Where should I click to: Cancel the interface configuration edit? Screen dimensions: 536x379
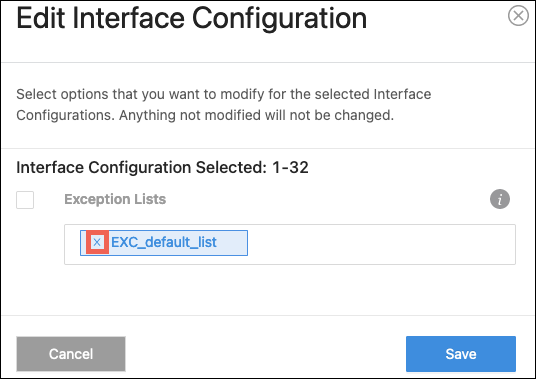(71, 354)
